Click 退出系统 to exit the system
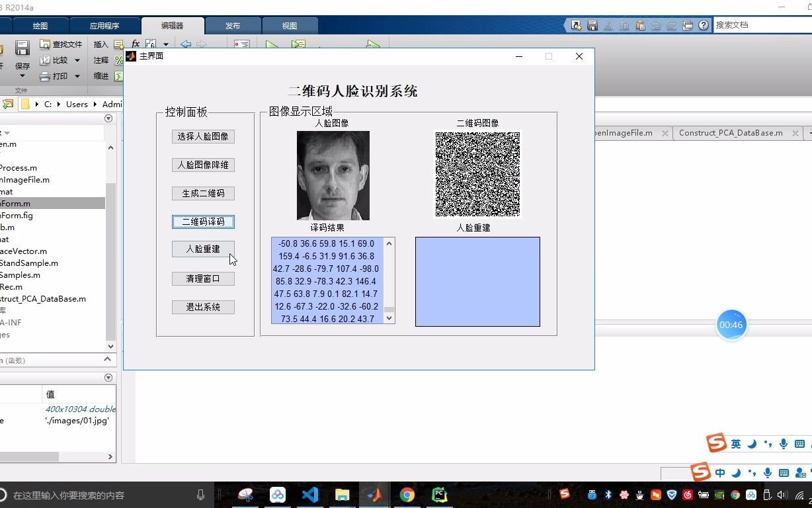 (x=203, y=306)
